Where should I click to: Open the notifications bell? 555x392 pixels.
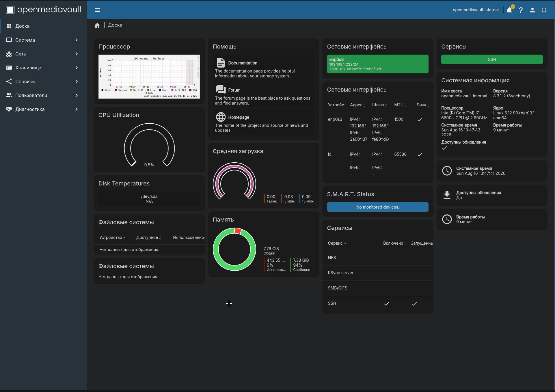509,10
